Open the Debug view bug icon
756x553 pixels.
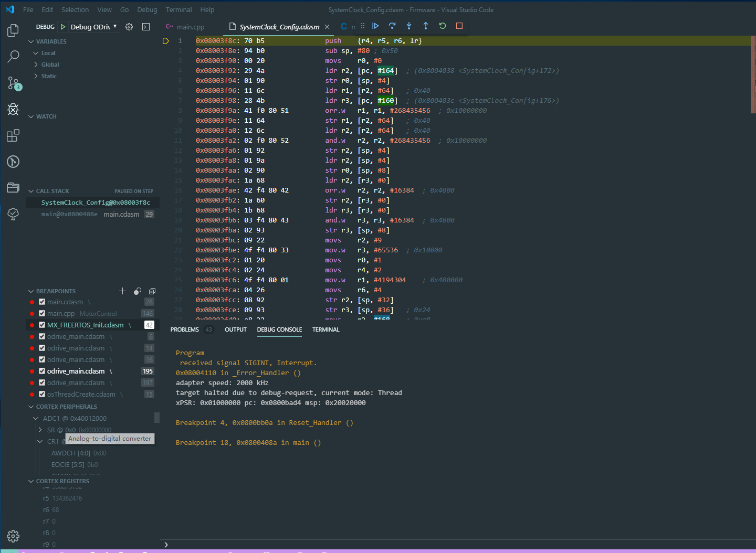[13, 109]
